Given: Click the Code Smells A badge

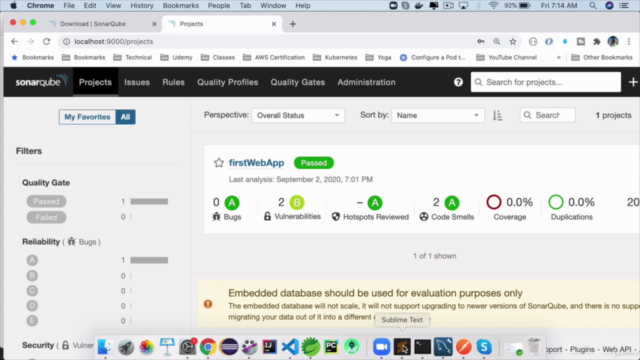Looking at the screenshot, I should [x=452, y=202].
